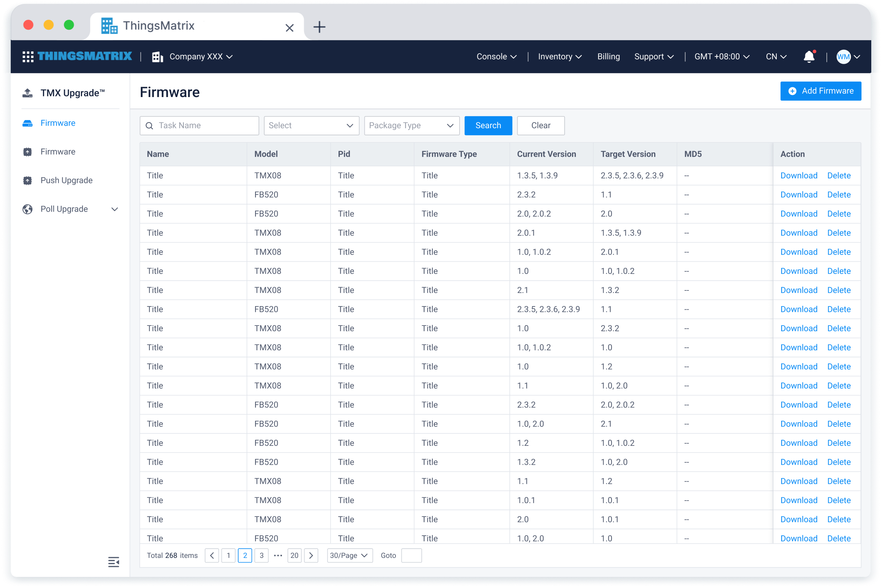882x588 pixels.
Task: Click current page 2 button
Action: (x=245, y=555)
